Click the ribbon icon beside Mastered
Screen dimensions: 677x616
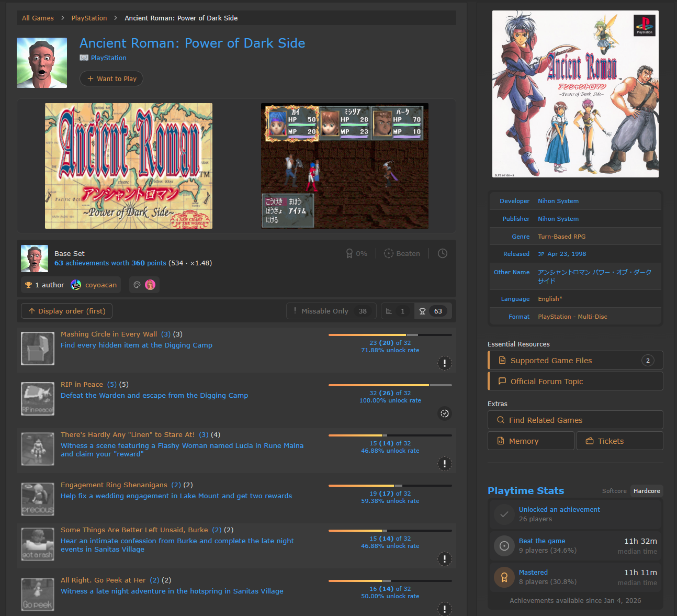coord(504,577)
